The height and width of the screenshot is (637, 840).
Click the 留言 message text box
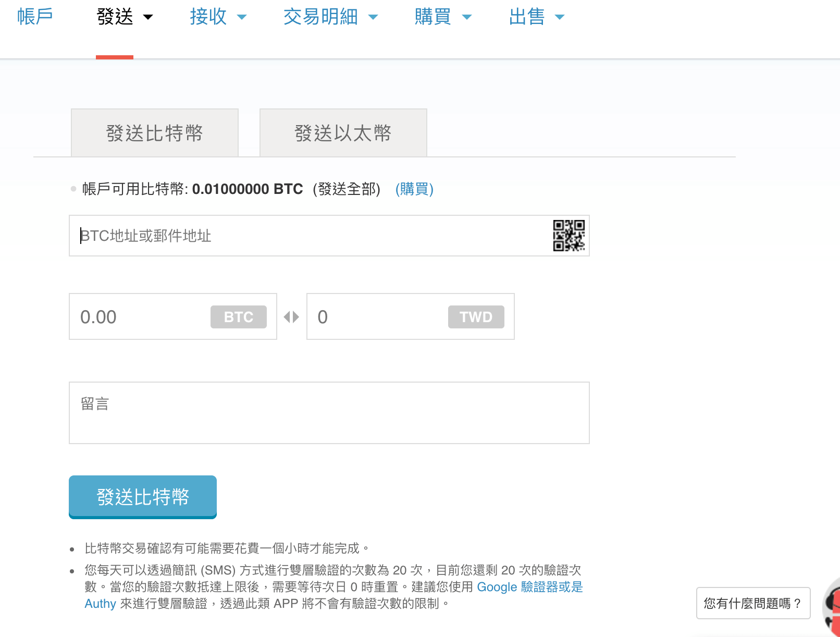click(329, 413)
